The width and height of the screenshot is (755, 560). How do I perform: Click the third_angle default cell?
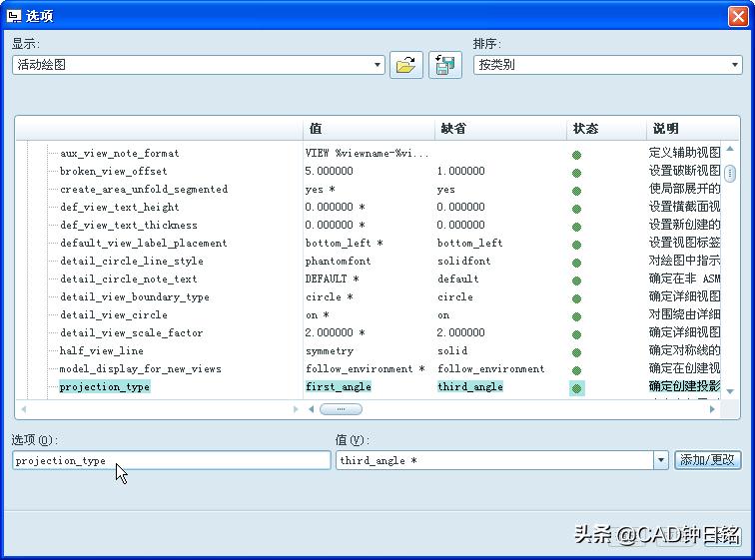470,386
